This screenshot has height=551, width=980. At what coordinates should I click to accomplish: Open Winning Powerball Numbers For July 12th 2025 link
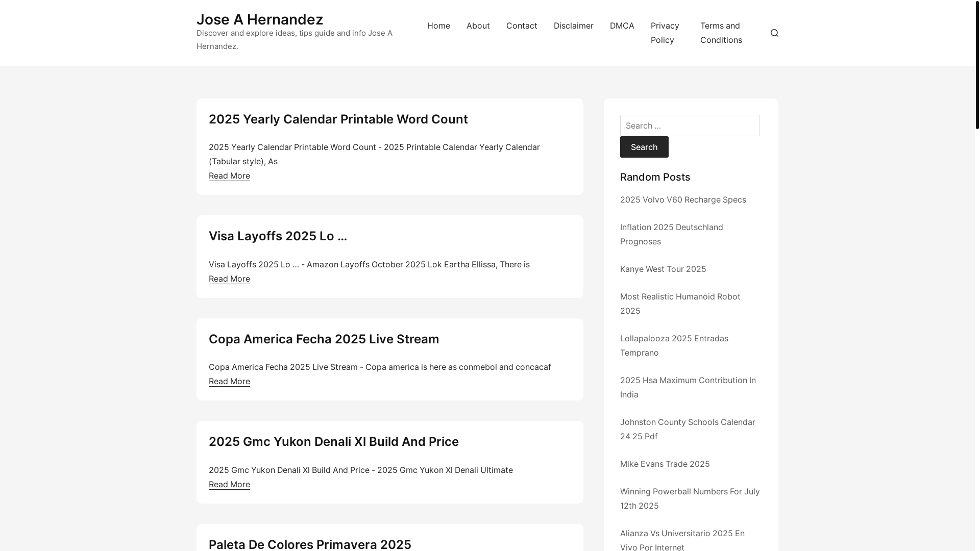(x=690, y=498)
